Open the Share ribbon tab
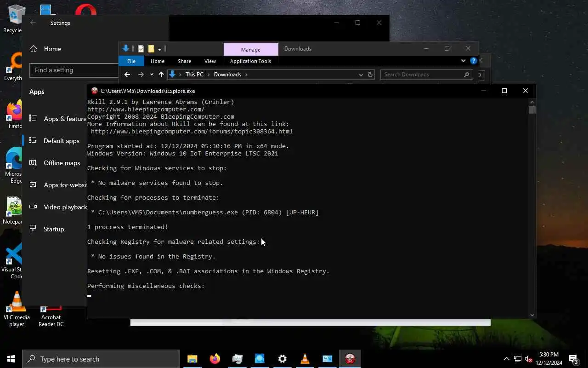Image resolution: width=588 pixels, height=368 pixels. click(184, 61)
